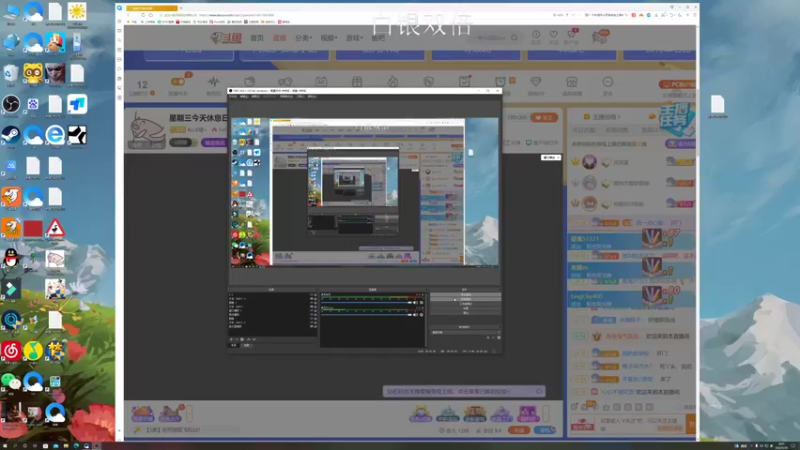This screenshot has height=450, width=800.
Task: Open the Steam desktop shortcut
Action: (11, 135)
